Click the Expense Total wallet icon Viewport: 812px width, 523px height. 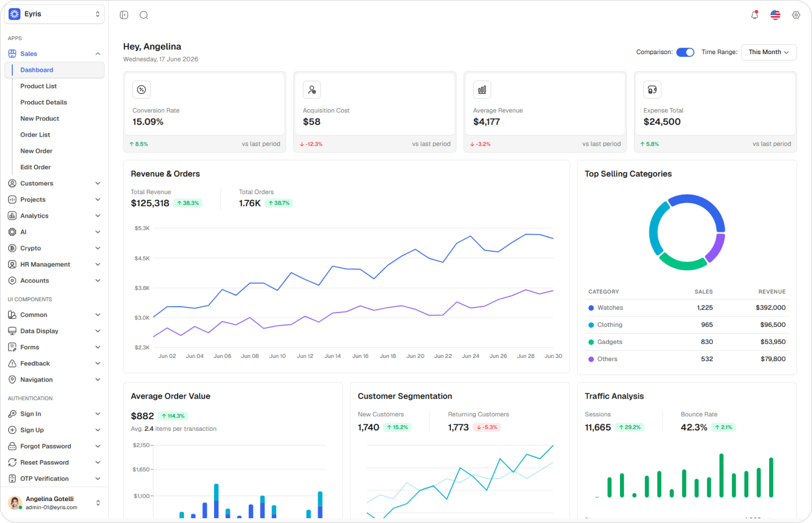[x=652, y=89]
